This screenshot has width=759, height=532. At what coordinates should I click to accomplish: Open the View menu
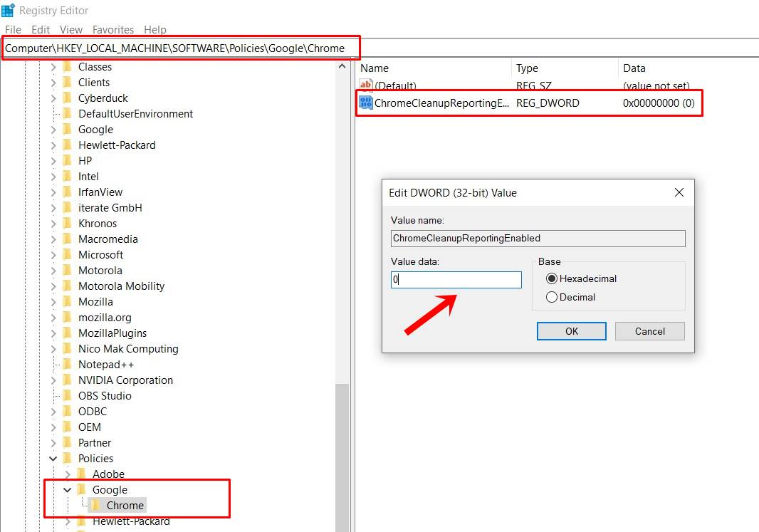click(x=71, y=29)
